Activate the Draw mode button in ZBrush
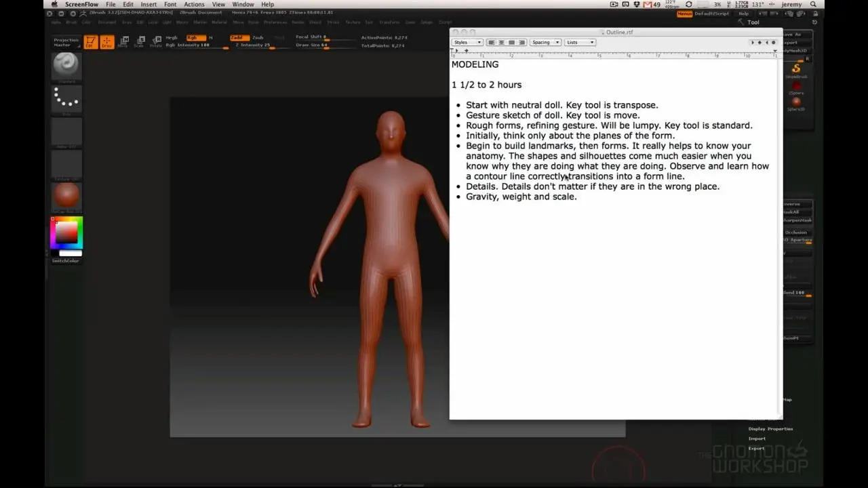The width and height of the screenshot is (868, 488). [106, 42]
